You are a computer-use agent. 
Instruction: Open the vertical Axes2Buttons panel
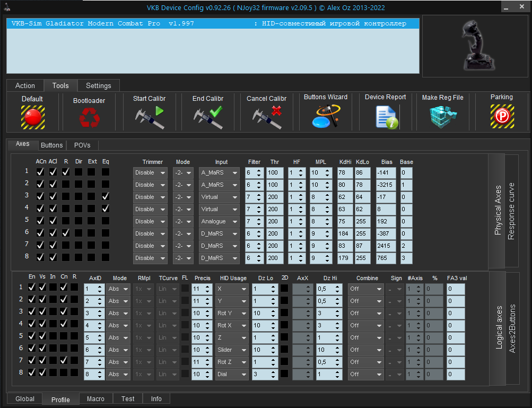point(513,328)
